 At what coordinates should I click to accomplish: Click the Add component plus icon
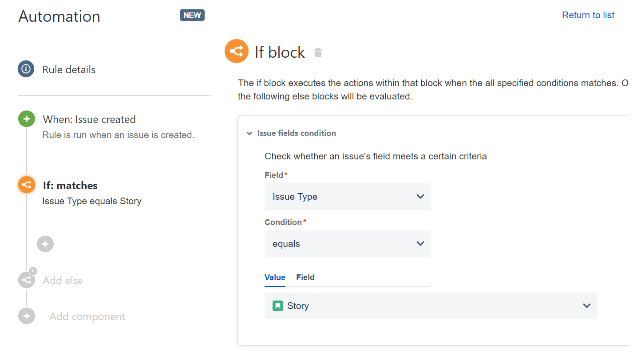pos(26,316)
